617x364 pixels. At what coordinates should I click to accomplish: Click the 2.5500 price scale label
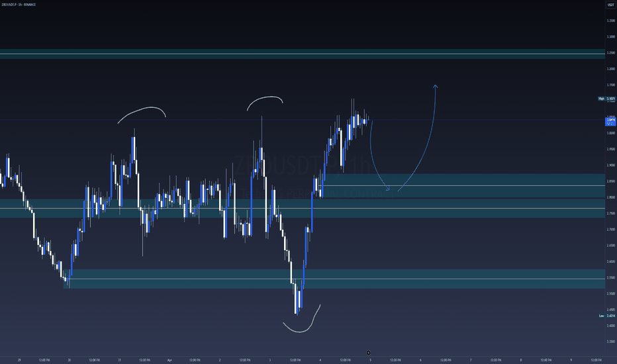(610, 277)
